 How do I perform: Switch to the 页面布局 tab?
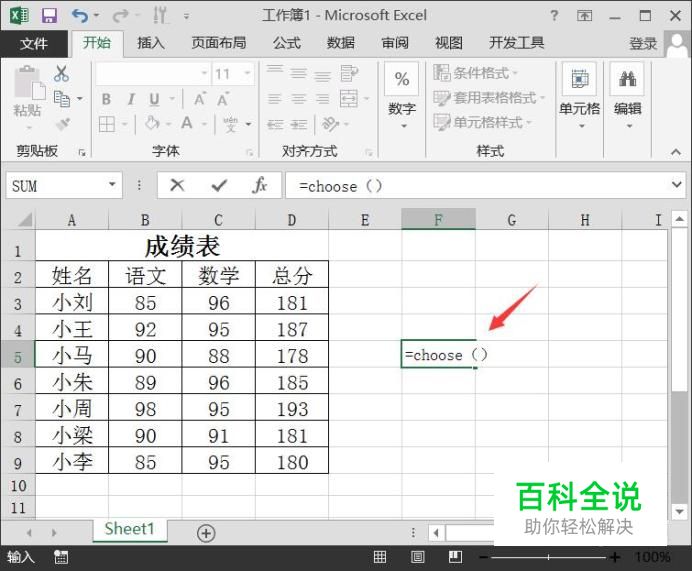click(x=219, y=43)
